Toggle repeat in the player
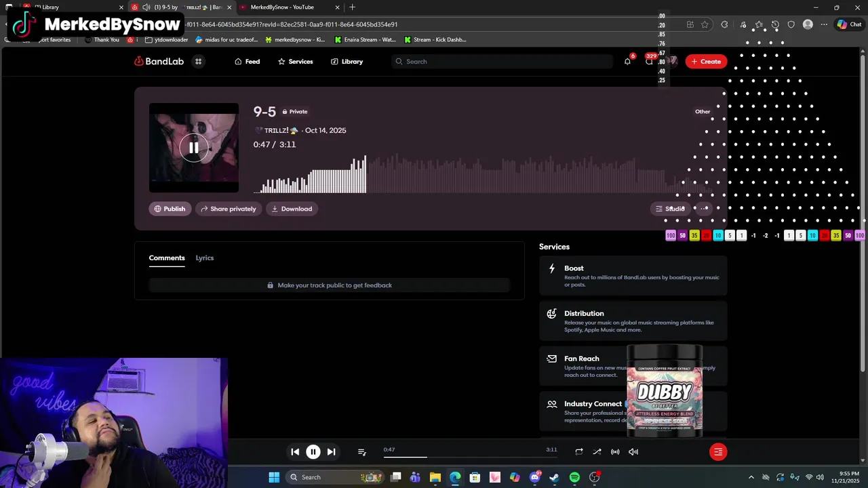The width and height of the screenshot is (868, 488). (x=579, y=451)
